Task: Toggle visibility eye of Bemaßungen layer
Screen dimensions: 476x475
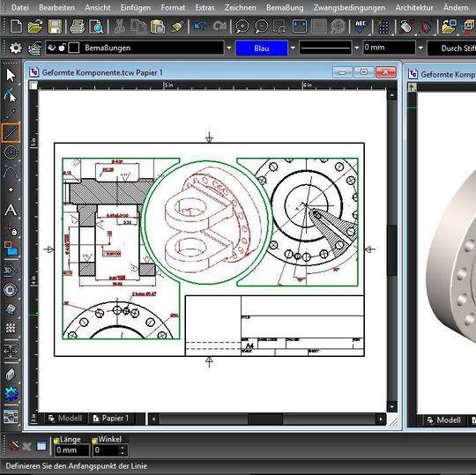Action: (x=52, y=48)
